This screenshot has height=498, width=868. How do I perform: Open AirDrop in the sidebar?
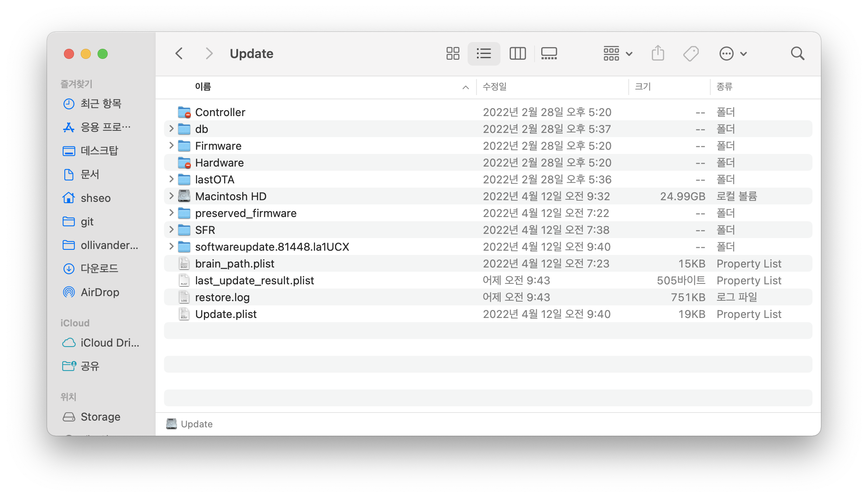click(100, 292)
